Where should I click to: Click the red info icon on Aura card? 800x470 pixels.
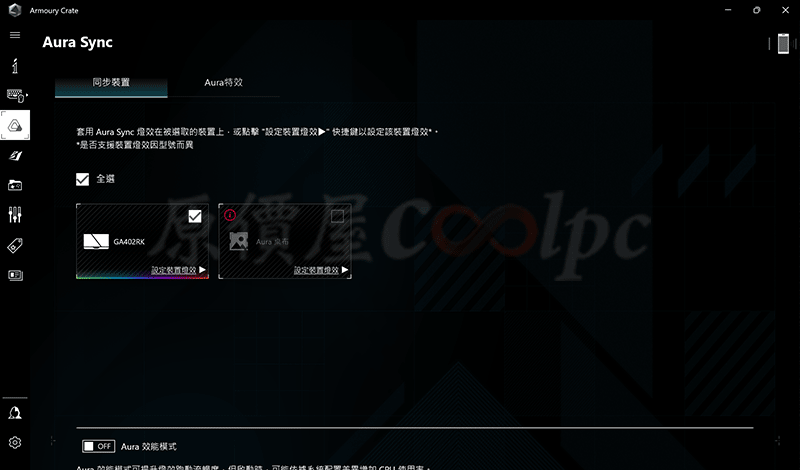231,214
